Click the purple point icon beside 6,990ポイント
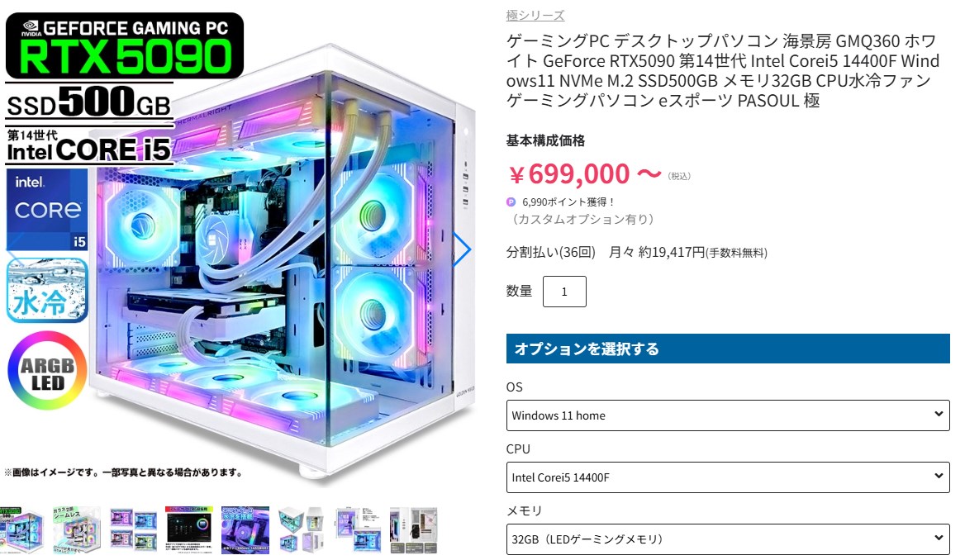 511,202
